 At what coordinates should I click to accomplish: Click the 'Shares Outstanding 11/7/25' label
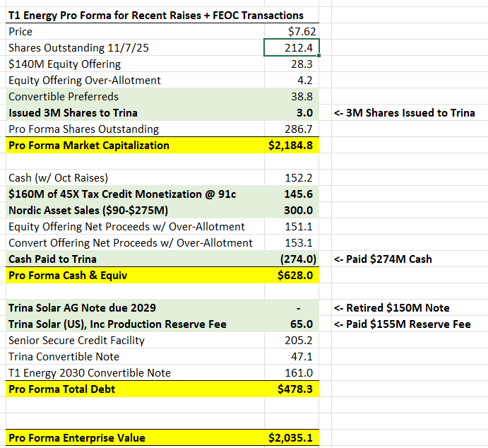point(78,48)
